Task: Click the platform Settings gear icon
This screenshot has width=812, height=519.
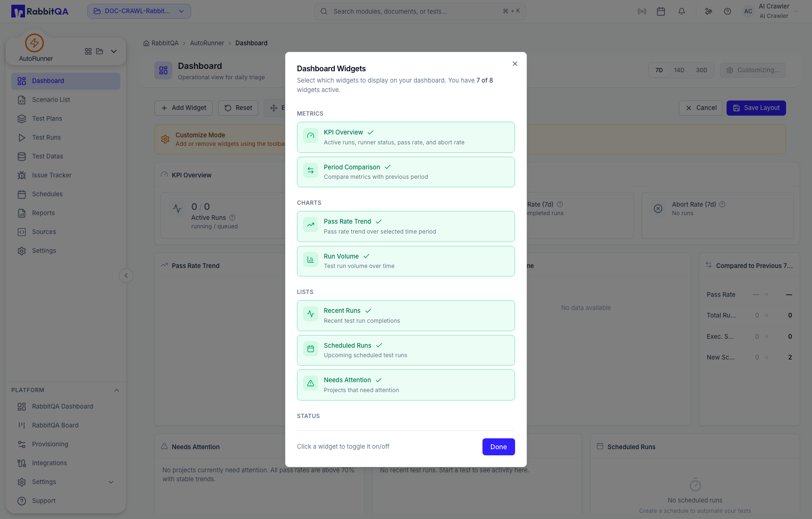Action: (22, 482)
